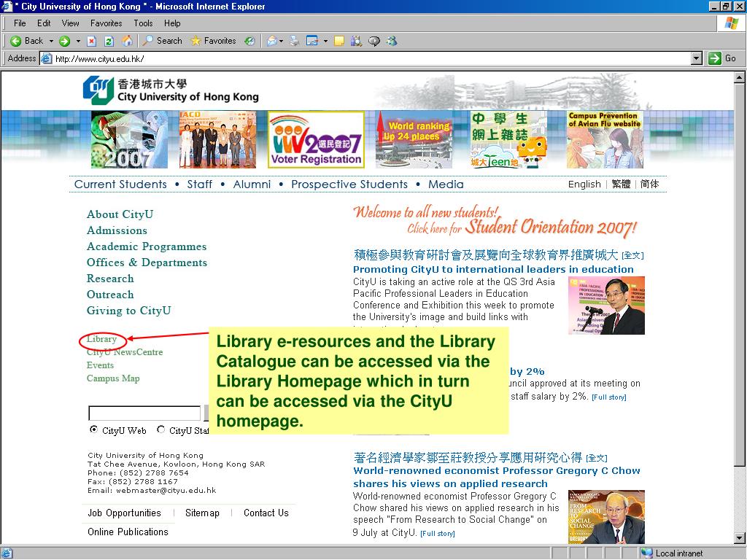Open the Library link
The width and height of the screenshot is (747, 560).
point(101,339)
